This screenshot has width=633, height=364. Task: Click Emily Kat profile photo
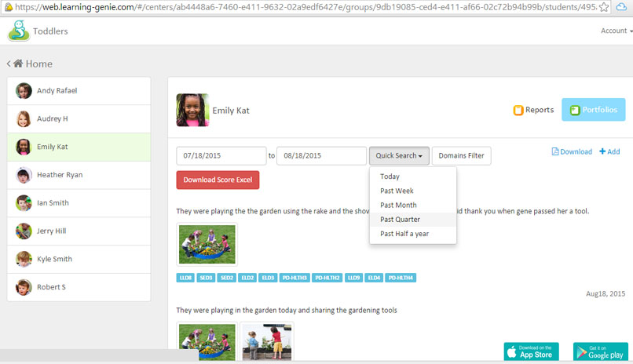(192, 110)
